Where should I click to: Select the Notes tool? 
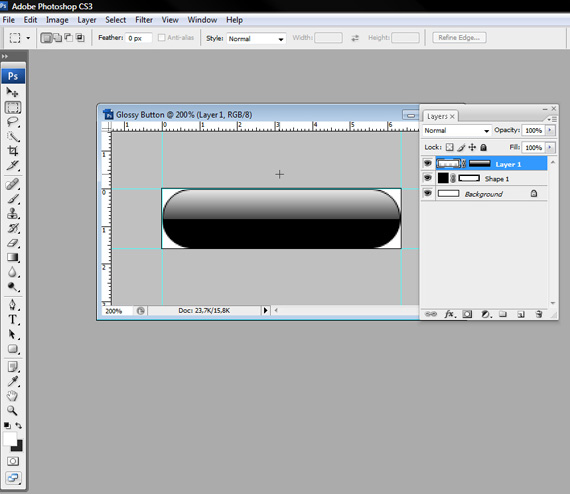pyautogui.click(x=12, y=367)
